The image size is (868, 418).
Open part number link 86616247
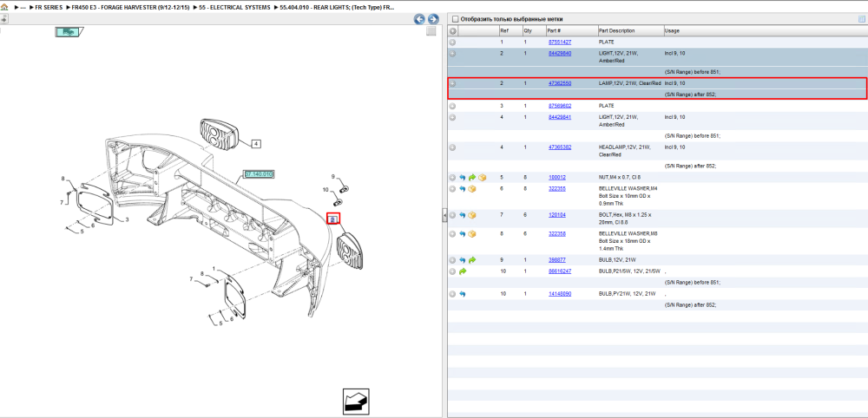tap(560, 271)
